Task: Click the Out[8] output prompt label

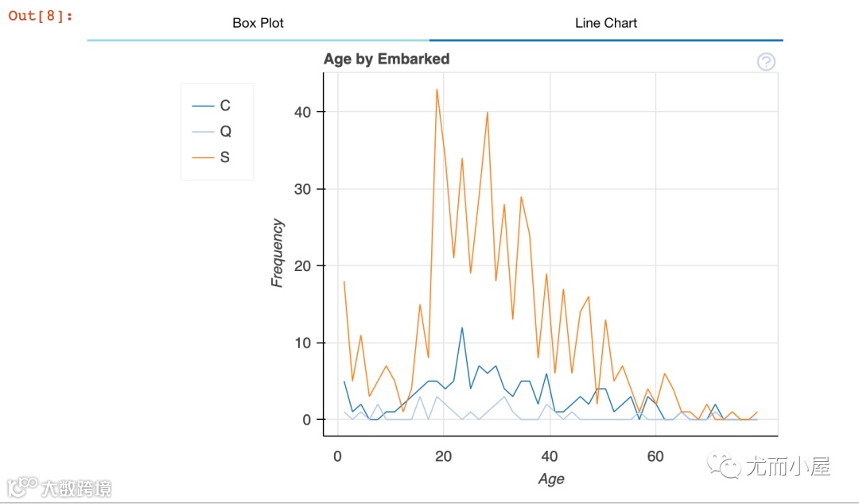Action: tap(41, 16)
